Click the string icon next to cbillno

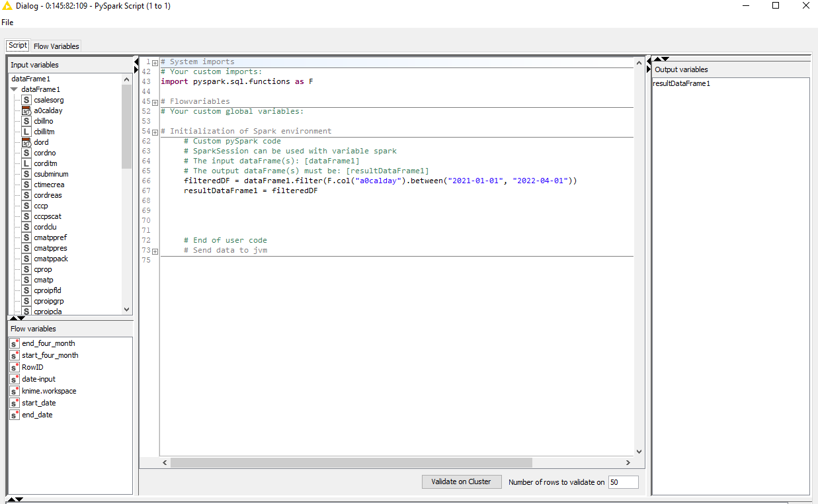(26, 121)
